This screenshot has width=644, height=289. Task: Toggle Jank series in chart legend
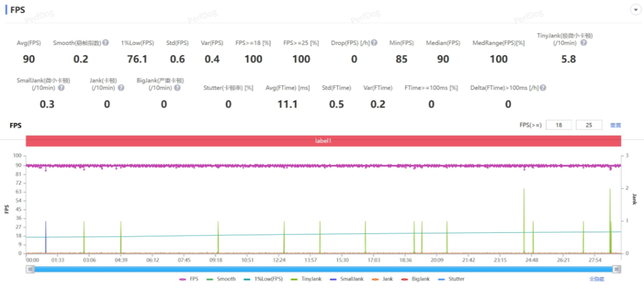383,279
